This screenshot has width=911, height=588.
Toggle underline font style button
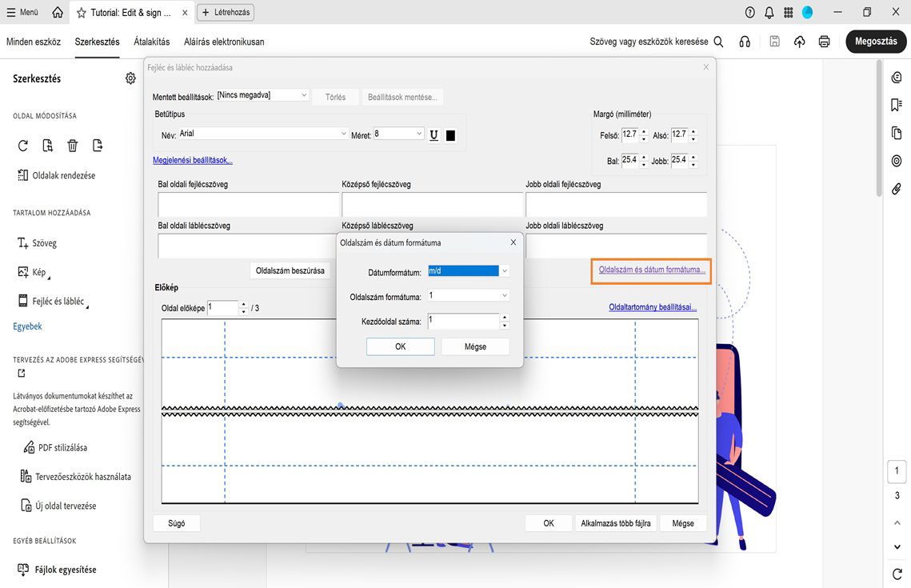pyautogui.click(x=434, y=135)
